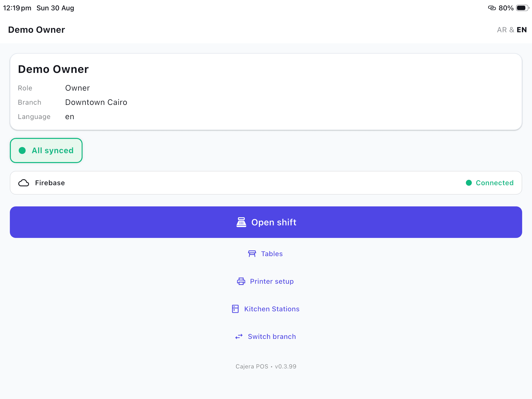Open Printer setup
The height and width of the screenshot is (399, 532).
coord(266,281)
